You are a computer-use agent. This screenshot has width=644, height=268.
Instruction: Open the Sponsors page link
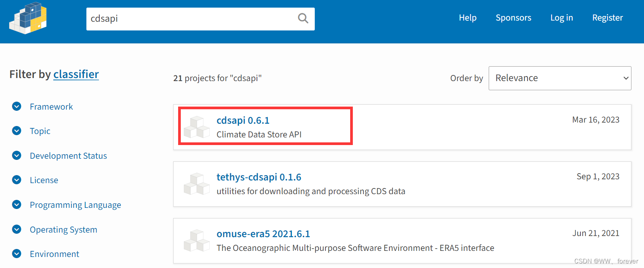click(x=513, y=18)
